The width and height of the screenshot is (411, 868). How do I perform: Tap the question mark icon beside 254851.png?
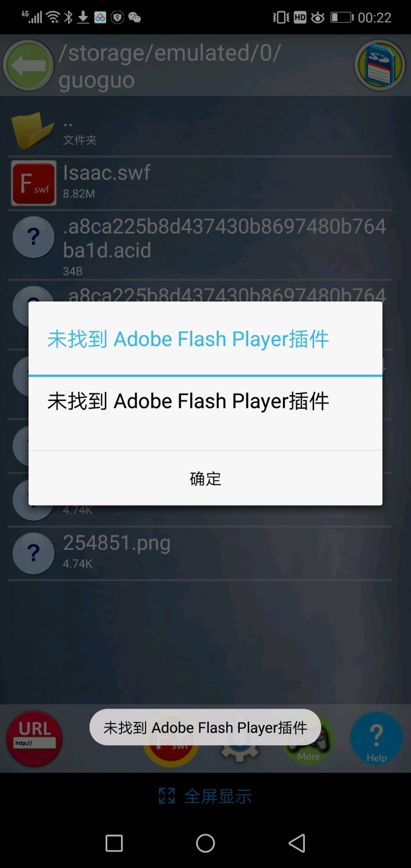click(x=34, y=553)
